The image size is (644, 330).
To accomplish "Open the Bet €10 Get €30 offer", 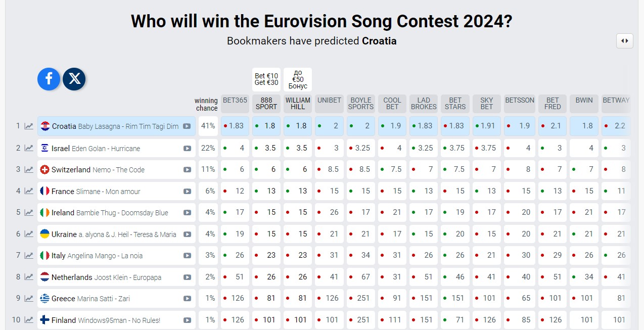I will pos(266,79).
